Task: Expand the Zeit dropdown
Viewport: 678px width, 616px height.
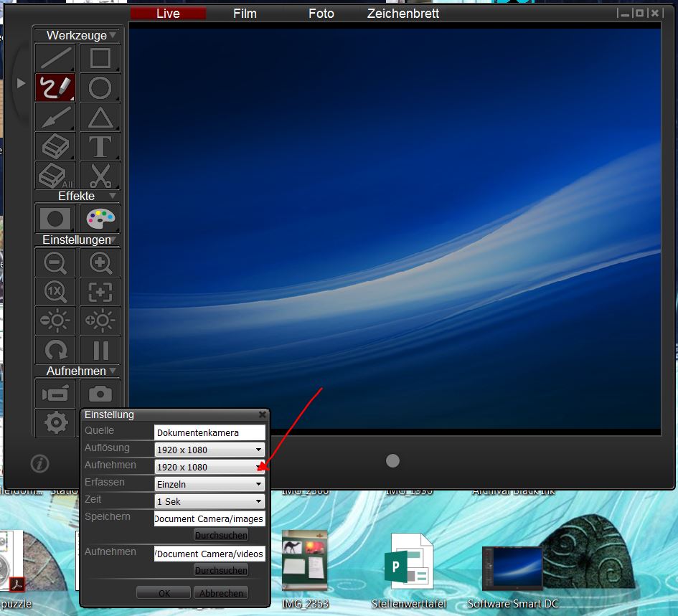Action: tap(209, 501)
